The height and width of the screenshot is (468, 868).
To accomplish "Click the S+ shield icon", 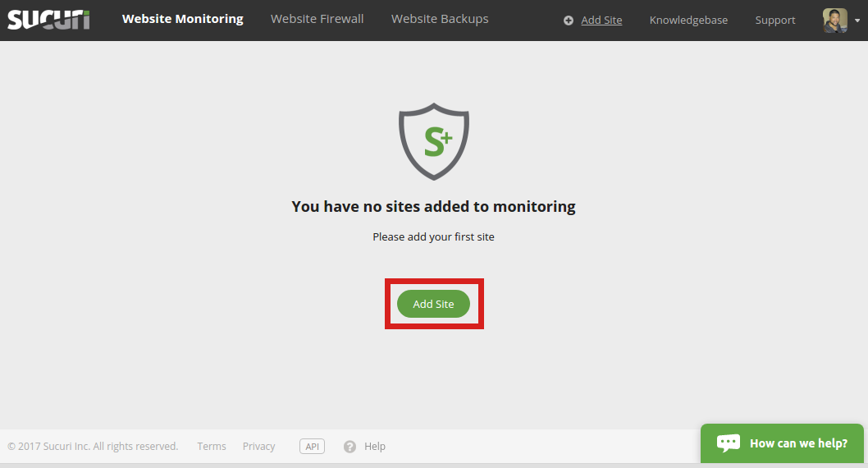I will click(434, 141).
